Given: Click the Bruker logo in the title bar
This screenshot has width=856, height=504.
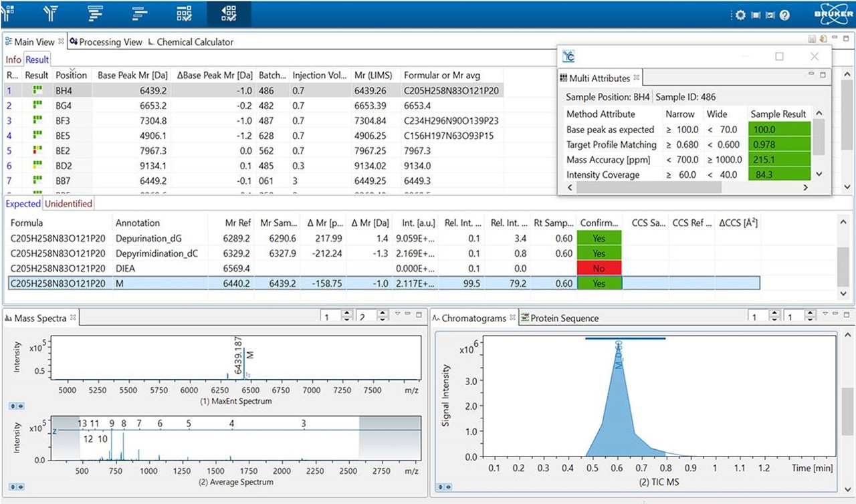Looking at the screenshot, I should [x=832, y=13].
